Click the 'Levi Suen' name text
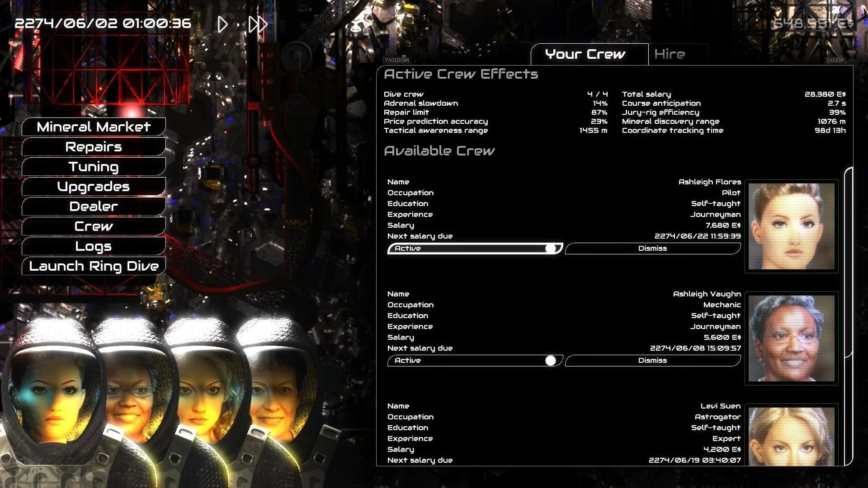 721,406
